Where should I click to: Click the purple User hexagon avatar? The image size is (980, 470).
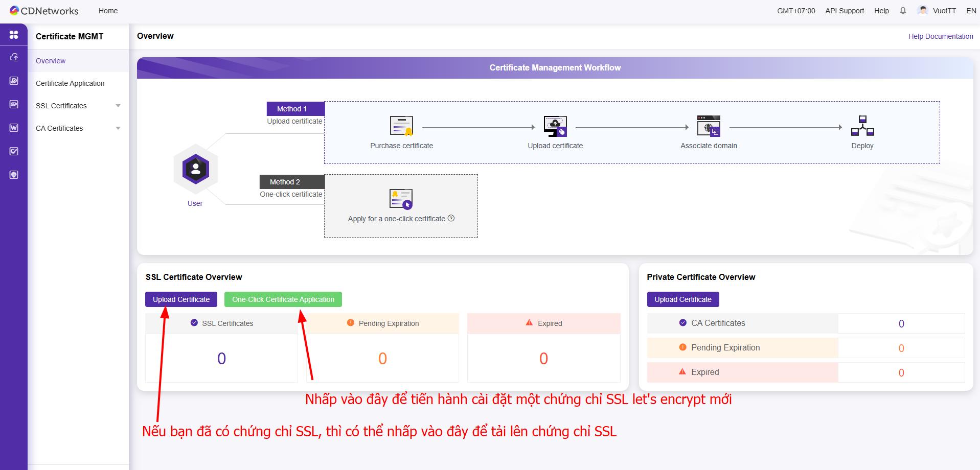click(x=195, y=169)
